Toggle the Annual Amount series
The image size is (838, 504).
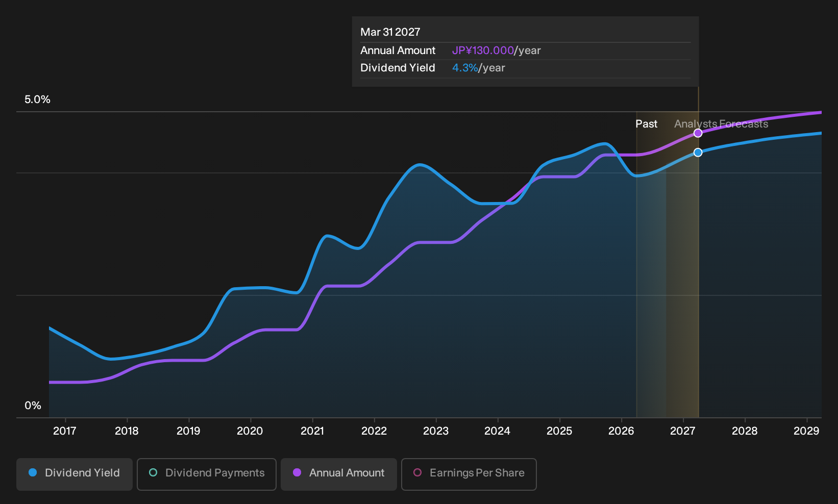click(x=339, y=474)
